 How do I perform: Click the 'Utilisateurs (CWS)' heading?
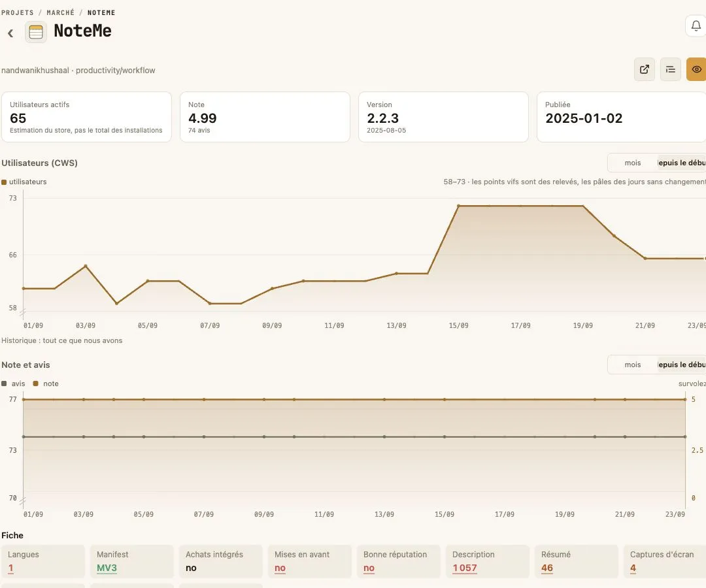click(40, 163)
